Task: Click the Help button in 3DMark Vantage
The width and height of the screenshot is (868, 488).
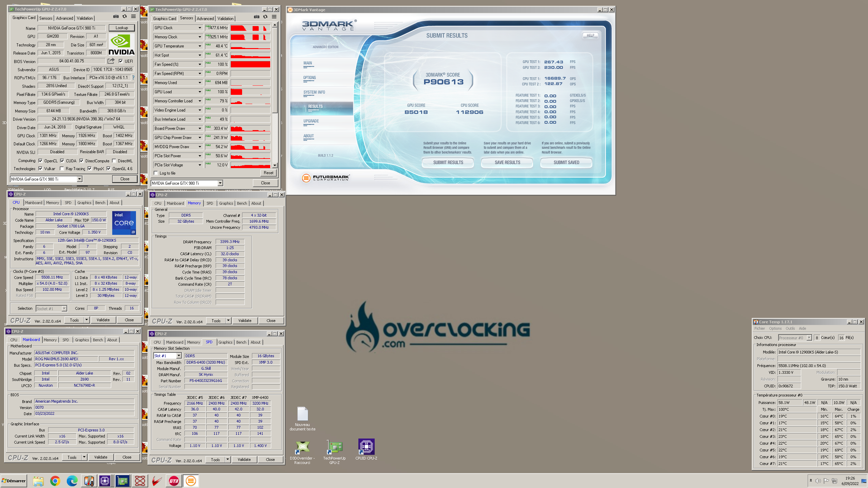Action: click(590, 35)
